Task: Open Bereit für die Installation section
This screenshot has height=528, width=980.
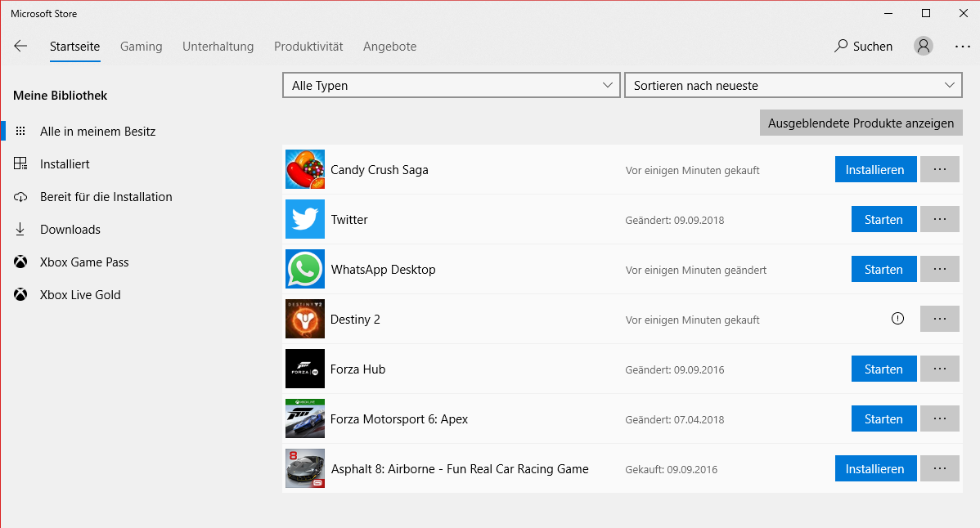Action: [106, 197]
